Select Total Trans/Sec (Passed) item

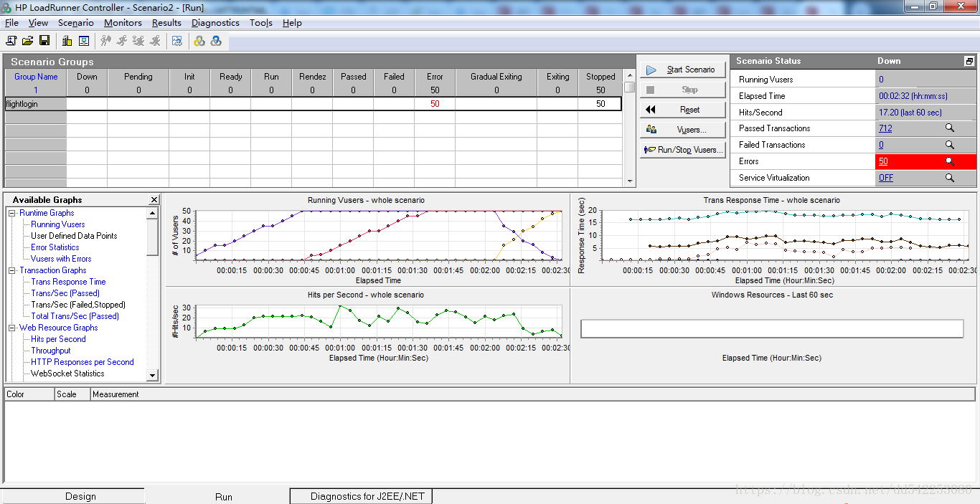point(75,316)
